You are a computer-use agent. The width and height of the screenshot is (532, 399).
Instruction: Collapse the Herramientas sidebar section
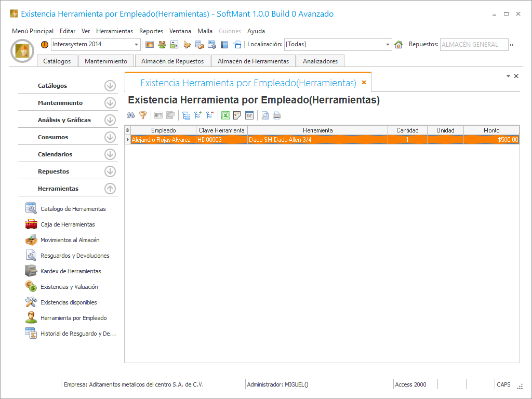click(110, 189)
